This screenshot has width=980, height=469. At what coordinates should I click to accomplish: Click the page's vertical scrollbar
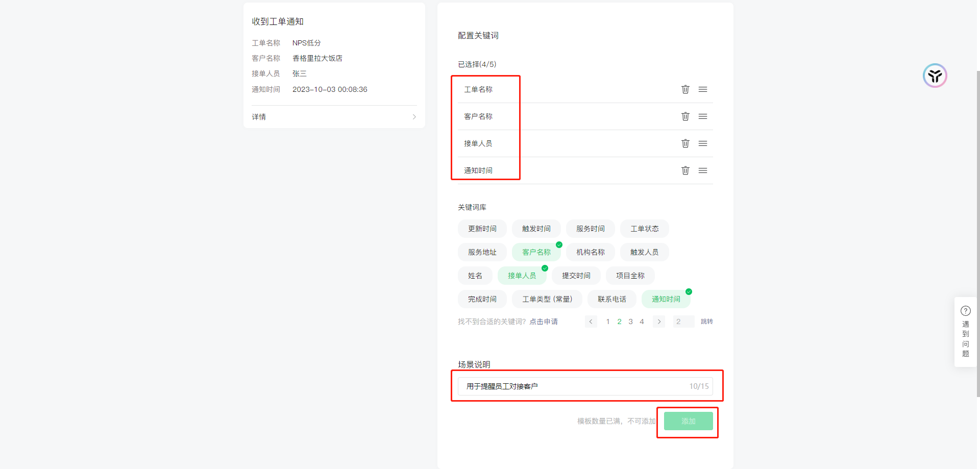pos(978,234)
